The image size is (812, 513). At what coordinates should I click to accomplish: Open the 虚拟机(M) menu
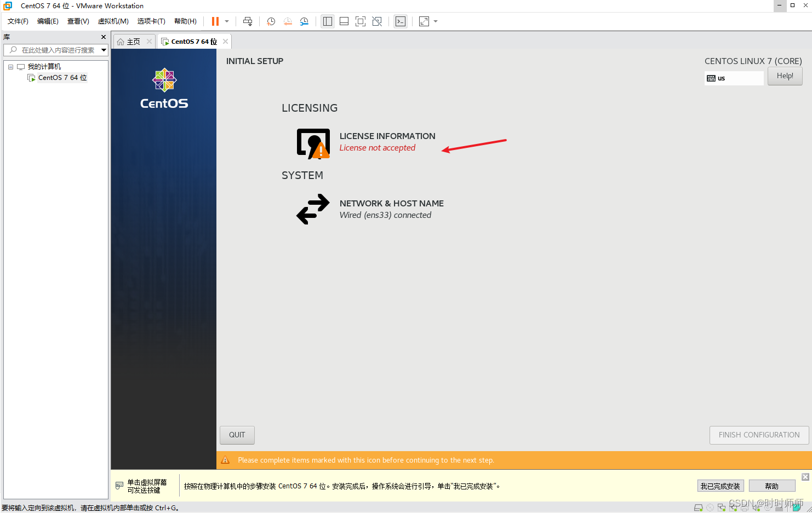click(x=113, y=21)
